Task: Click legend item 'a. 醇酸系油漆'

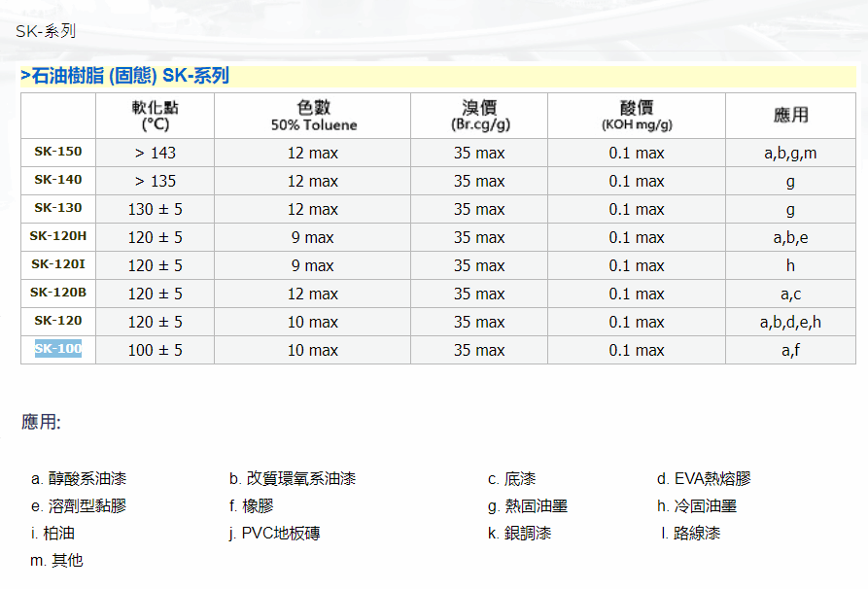Action: point(79,478)
